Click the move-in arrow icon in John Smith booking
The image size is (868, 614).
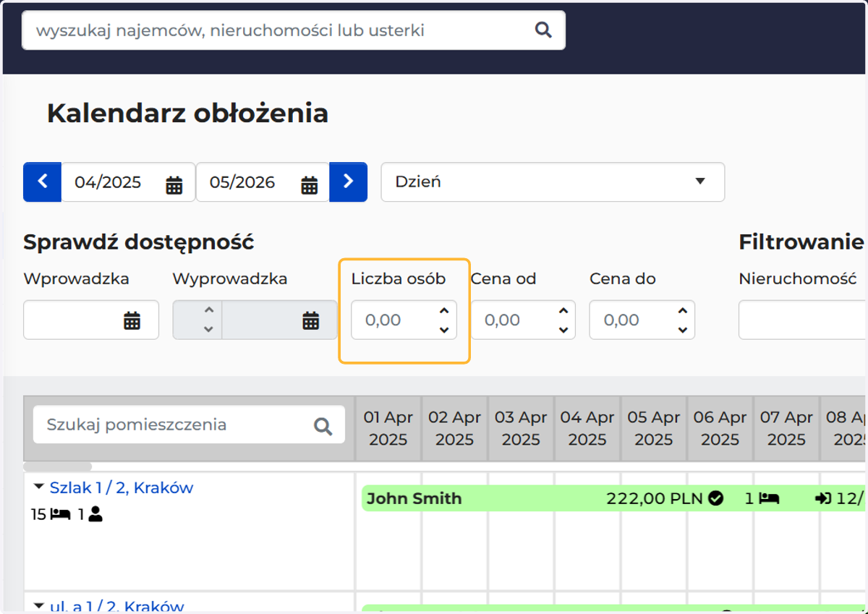click(823, 498)
